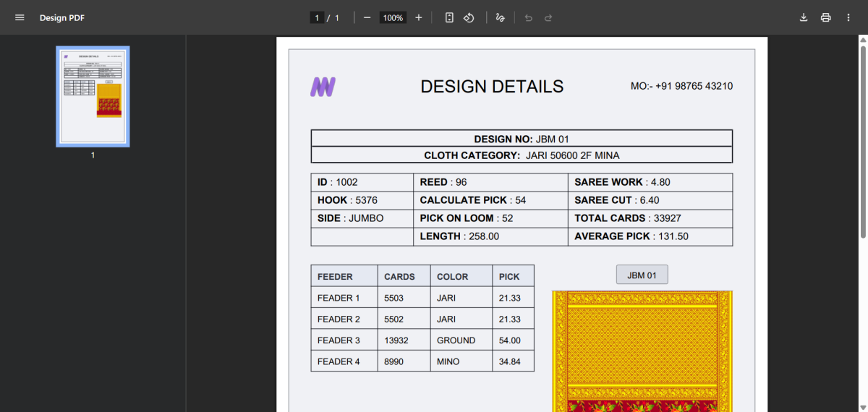
Task: Click the page number input field
Action: 317,17
